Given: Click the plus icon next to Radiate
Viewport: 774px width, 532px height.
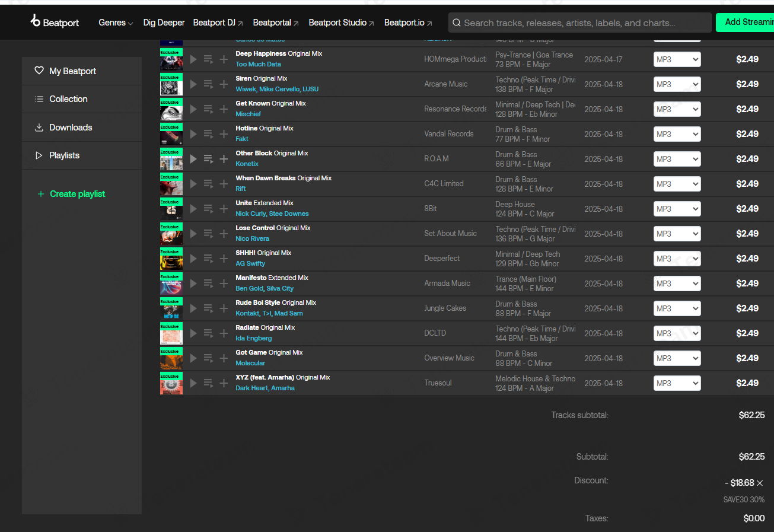Looking at the screenshot, I should [x=223, y=333].
